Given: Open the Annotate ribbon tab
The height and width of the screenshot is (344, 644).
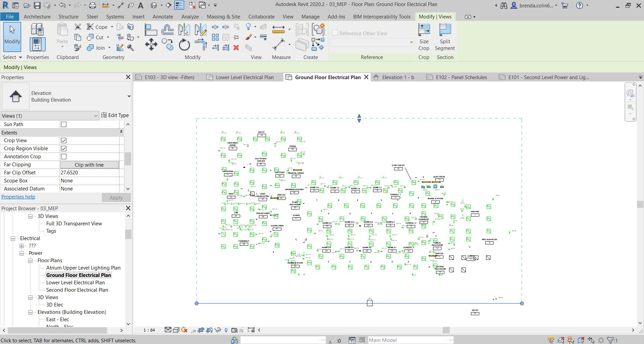Looking at the screenshot, I should (163, 16).
